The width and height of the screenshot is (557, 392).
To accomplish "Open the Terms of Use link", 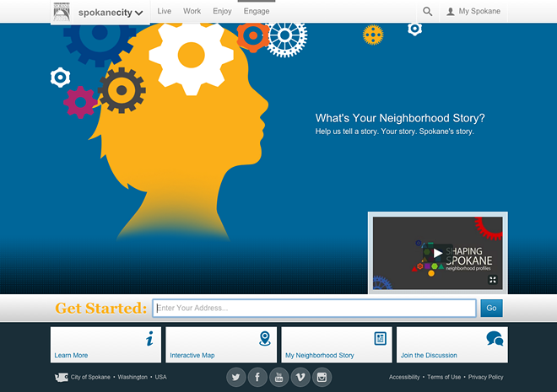I will click(x=444, y=377).
